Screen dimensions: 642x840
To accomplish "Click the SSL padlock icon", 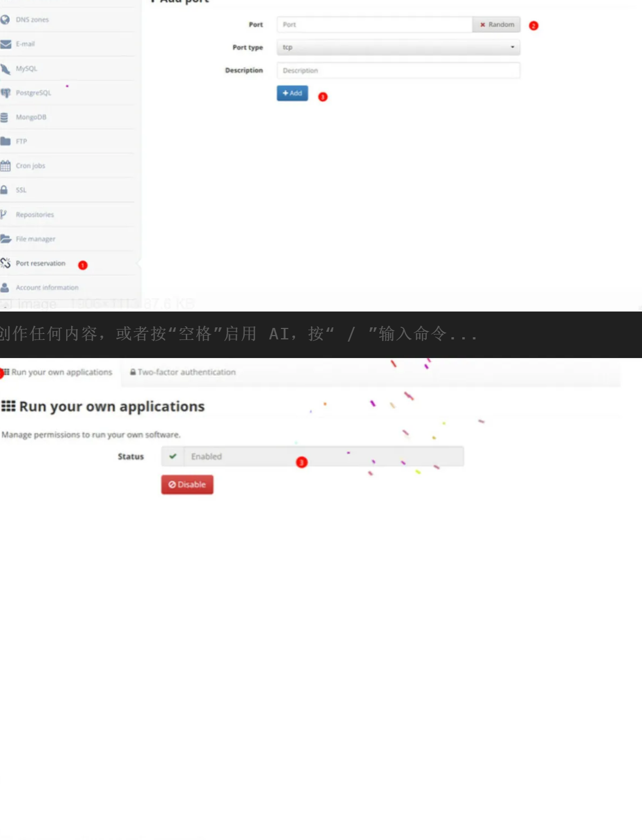I will [5, 190].
